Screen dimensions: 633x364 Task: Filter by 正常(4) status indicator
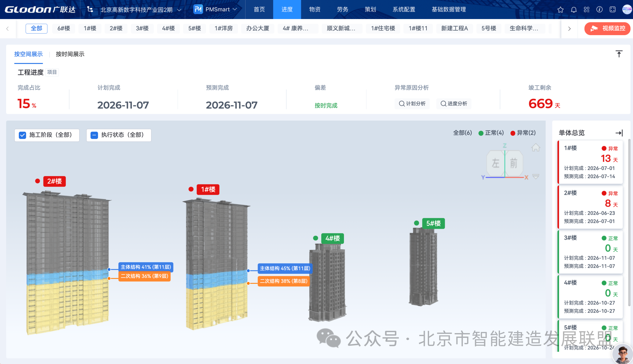[491, 133]
